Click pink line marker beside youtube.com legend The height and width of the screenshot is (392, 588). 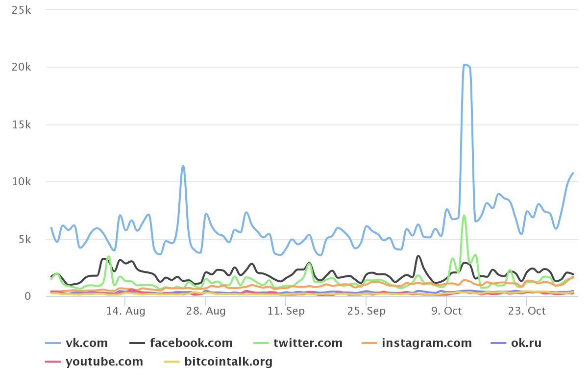click(x=52, y=362)
